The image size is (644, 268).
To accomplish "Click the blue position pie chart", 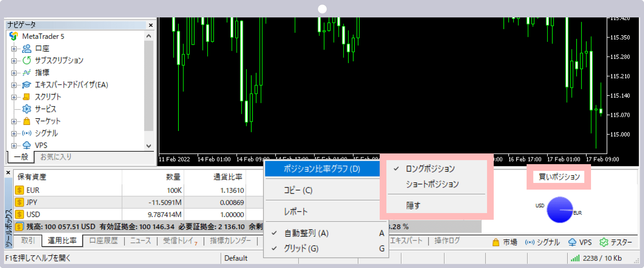I will (560, 210).
